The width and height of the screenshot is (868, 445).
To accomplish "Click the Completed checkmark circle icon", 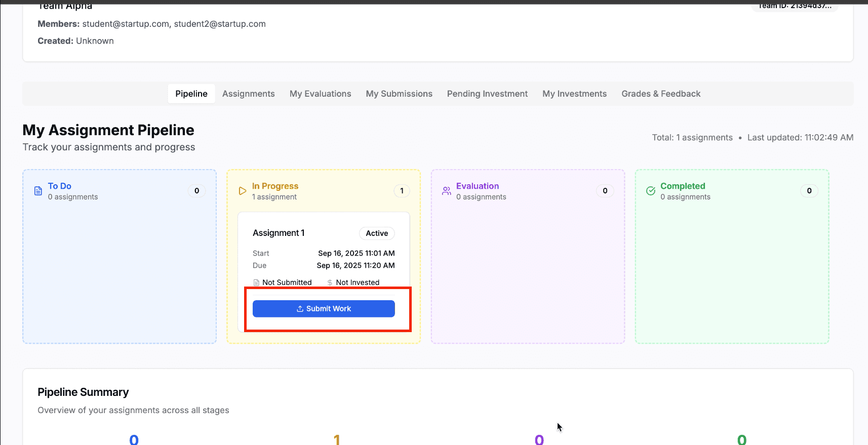I will [651, 191].
